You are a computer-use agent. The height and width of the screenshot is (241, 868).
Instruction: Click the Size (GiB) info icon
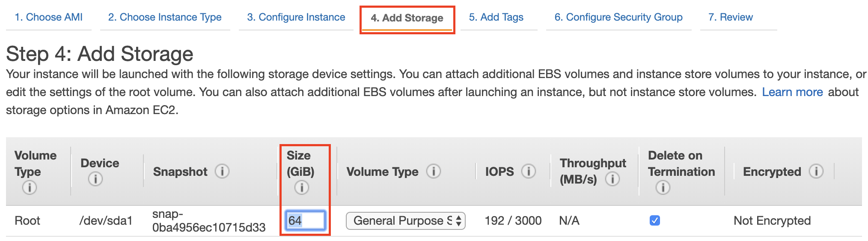301,187
